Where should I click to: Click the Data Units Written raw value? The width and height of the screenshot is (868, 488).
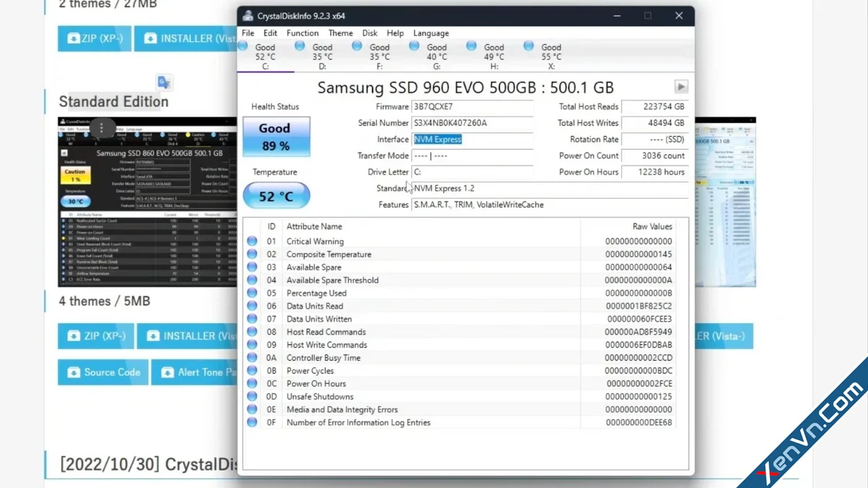(639, 319)
